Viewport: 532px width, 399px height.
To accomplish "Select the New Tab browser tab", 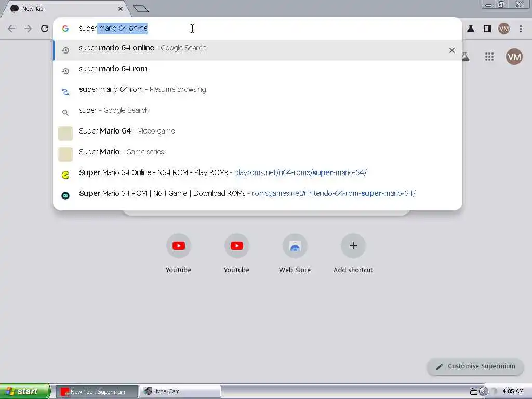I will pyautogui.click(x=66, y=9).
